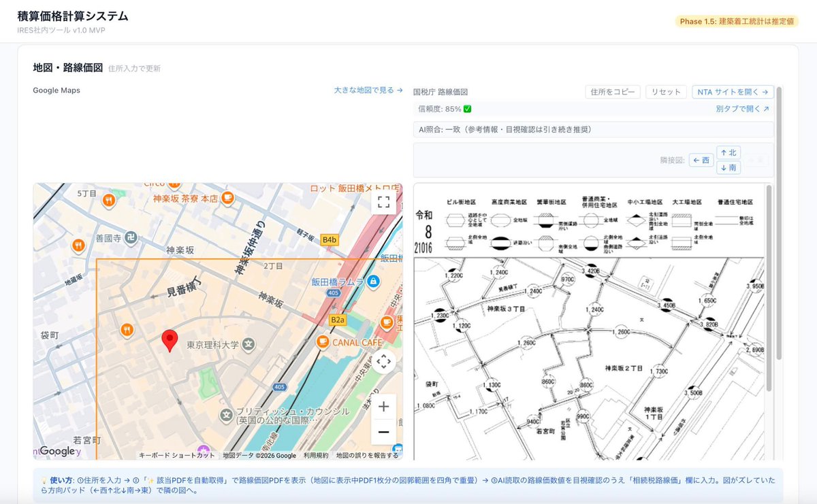
Task: Click the CANAL CAFE coffee marker
Action: 323,342
